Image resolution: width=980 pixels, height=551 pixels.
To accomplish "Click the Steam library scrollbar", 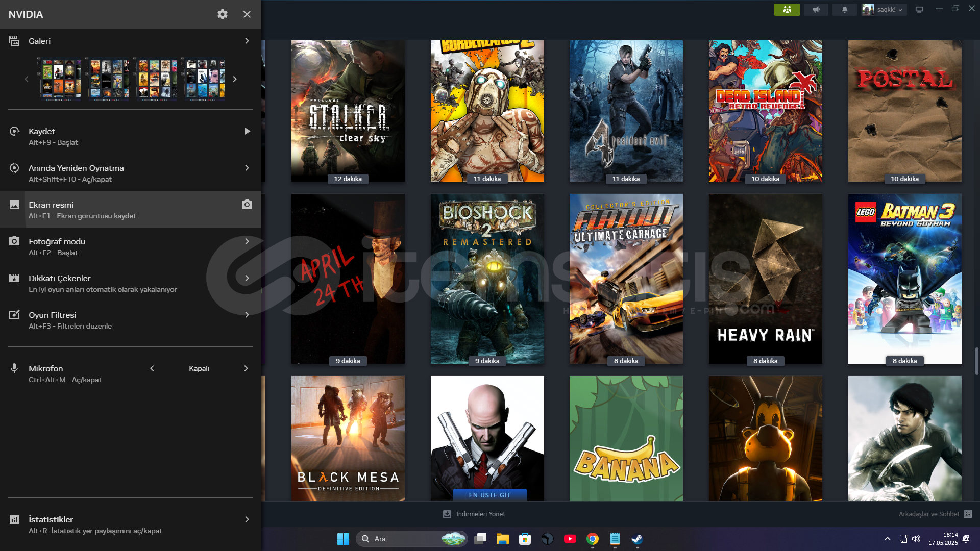I will (977, 361).
